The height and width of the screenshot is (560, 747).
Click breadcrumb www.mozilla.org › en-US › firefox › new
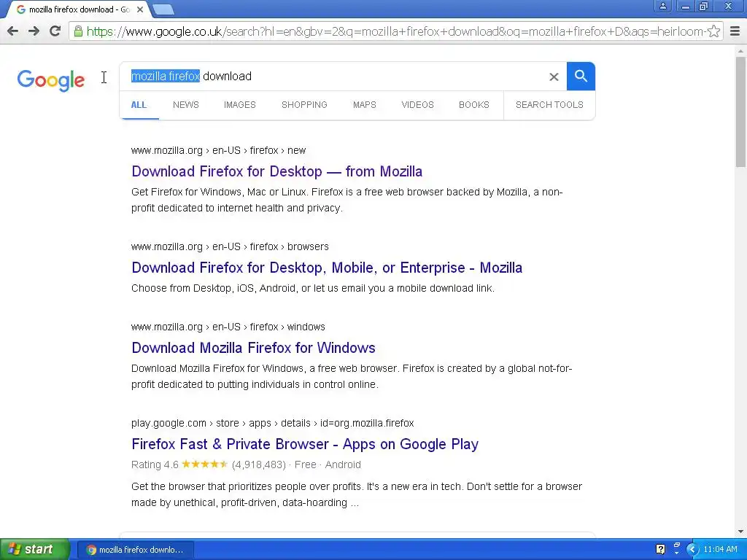pyautogui.click(x=218, y=150)
